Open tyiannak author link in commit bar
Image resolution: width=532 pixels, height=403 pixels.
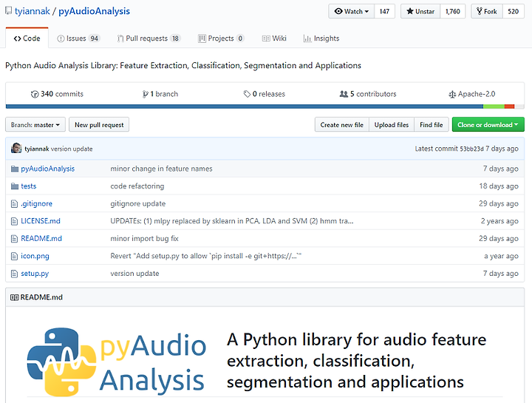click(37, 149)
